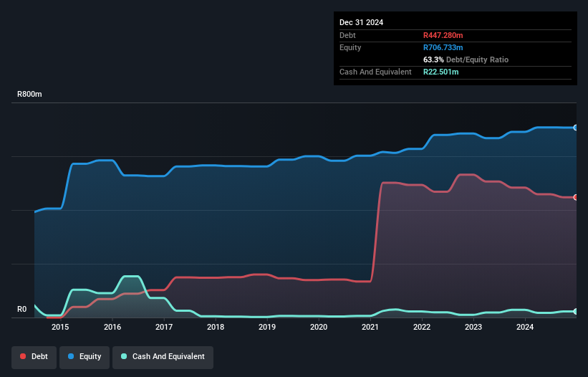Click the 2015 x-axis label
This screenshot has width=588, height=377.
pyautogui.click(x=60, y=327)
